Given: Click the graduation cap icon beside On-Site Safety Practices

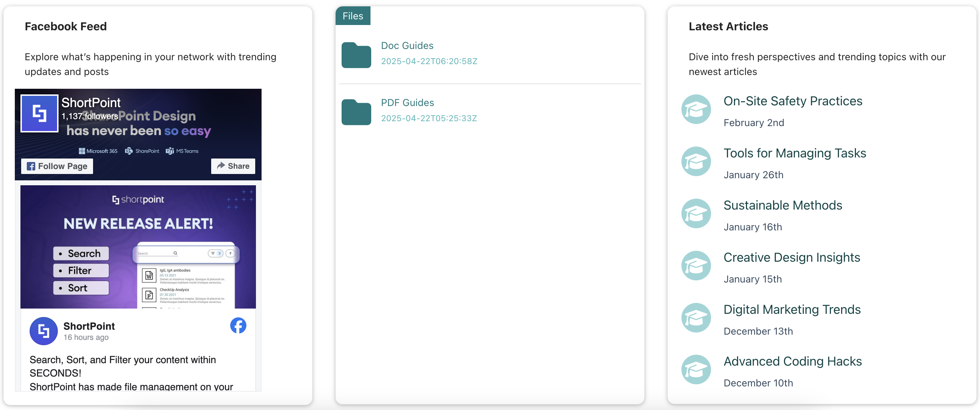Looking at the screenshot, I should click(x=696, y=110).
